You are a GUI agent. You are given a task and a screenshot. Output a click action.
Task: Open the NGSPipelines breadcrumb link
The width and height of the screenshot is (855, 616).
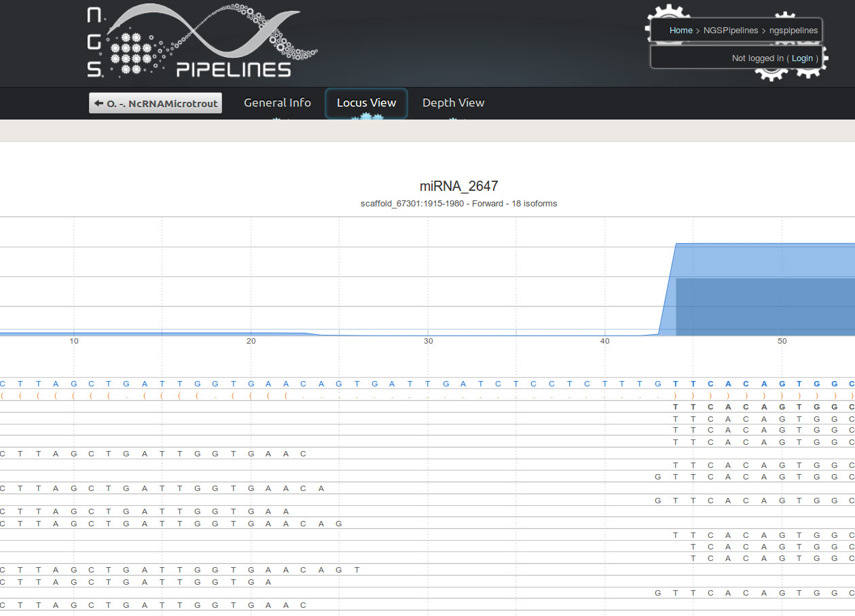tap(731, 31)
